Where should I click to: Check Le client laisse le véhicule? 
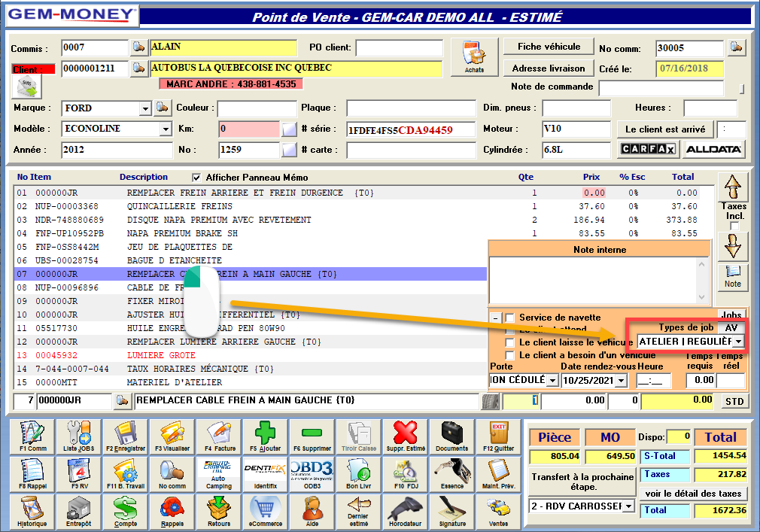coord(509,342)
